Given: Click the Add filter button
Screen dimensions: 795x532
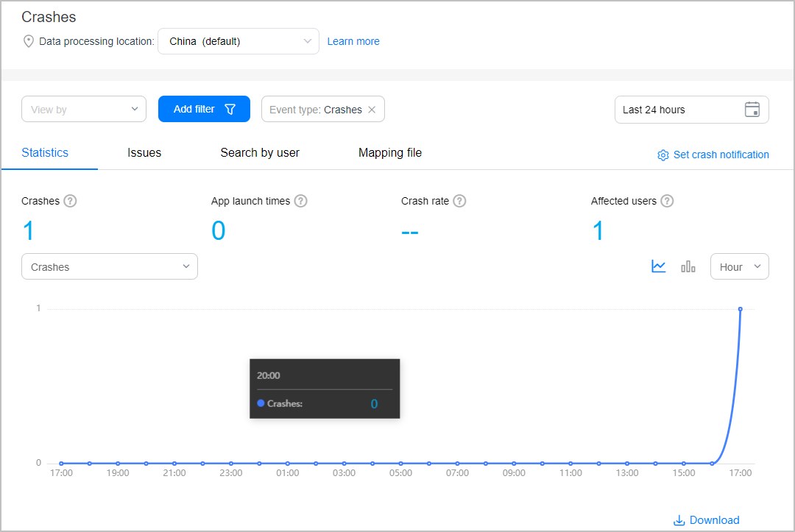Looking at the screenshot, I should coord(204,110).
